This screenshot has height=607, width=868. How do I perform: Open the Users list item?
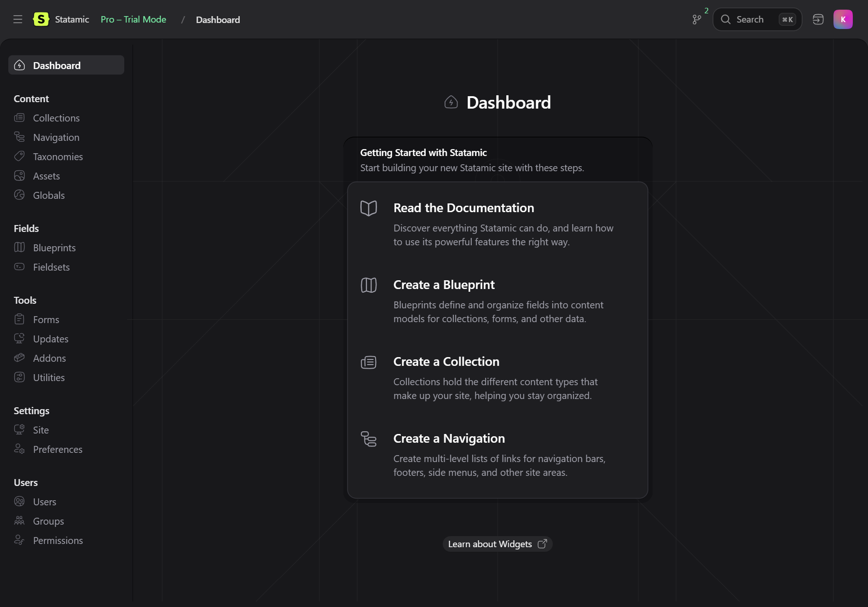click(x=66, y=502)
